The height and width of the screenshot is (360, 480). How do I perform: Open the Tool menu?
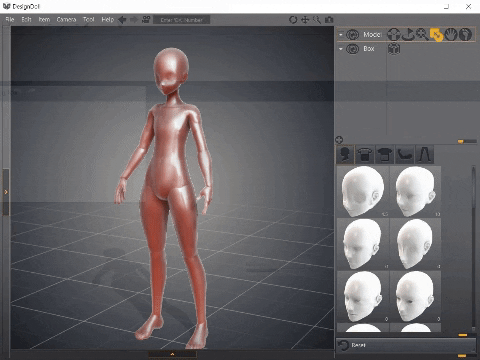pos(89,20)
